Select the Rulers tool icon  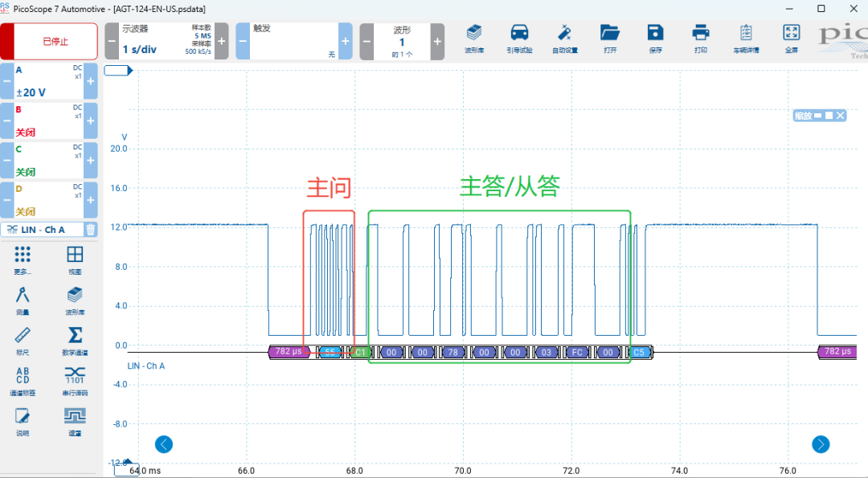23,341
